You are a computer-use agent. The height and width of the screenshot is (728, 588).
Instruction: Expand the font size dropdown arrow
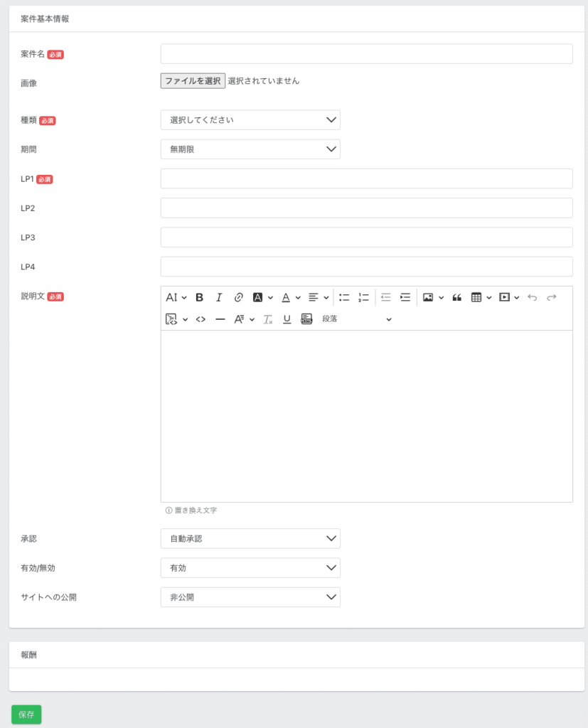(184, 298)
